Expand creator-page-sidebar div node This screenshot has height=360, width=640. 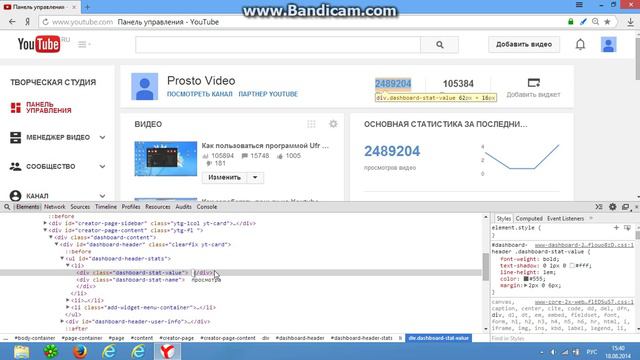pyautogui.click(x=45, y=223)
